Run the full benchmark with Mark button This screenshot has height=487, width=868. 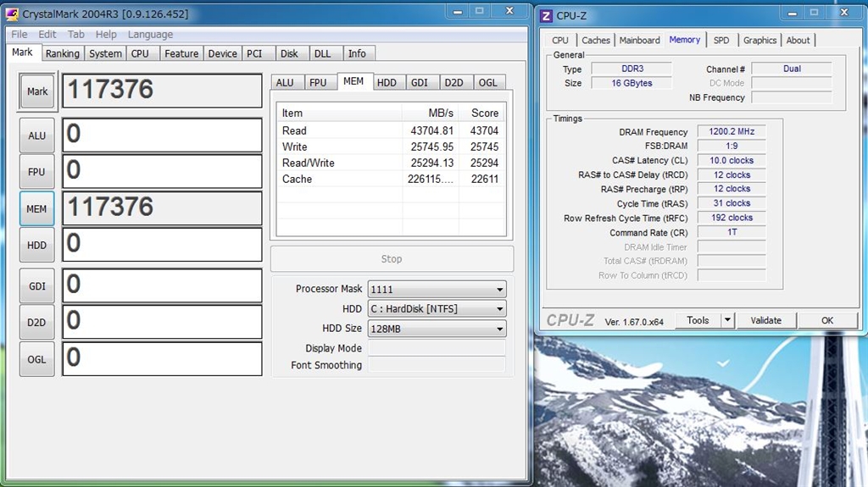[37, 91]
